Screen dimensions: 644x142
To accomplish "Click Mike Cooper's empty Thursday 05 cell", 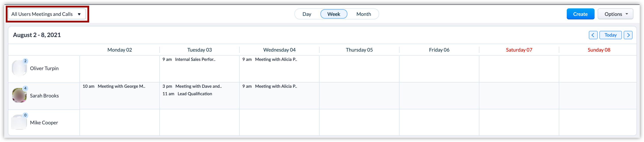I will tap(359, 123).
